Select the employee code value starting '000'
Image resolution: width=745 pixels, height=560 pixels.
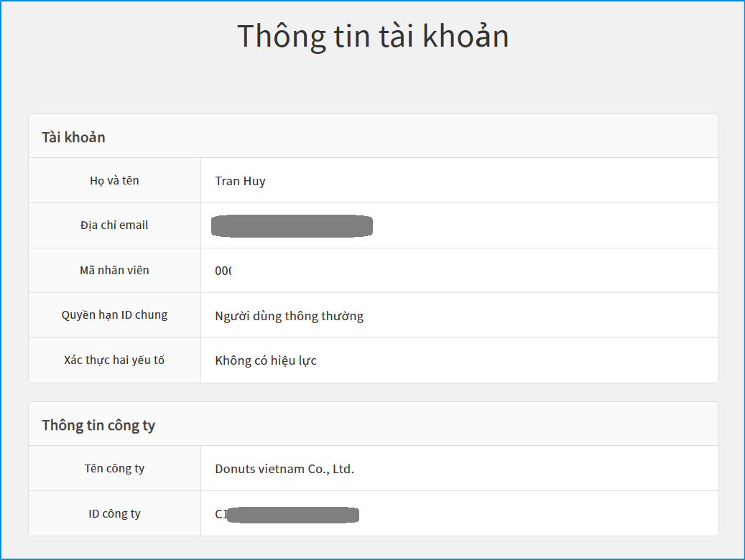[223, 271]
